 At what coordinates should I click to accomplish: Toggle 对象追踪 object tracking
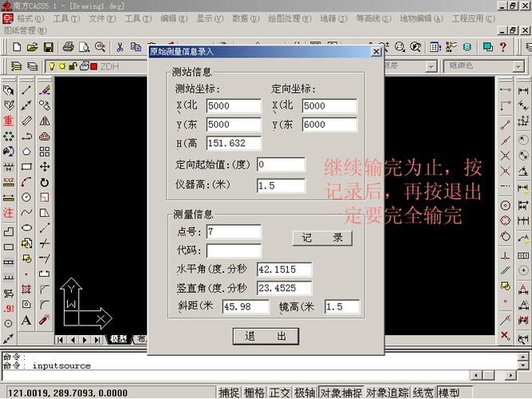(387, 393)
